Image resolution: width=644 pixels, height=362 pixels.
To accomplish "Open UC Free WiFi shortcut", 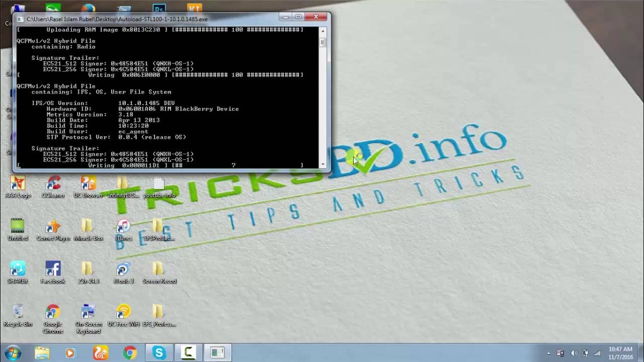I will click(123, 315).
